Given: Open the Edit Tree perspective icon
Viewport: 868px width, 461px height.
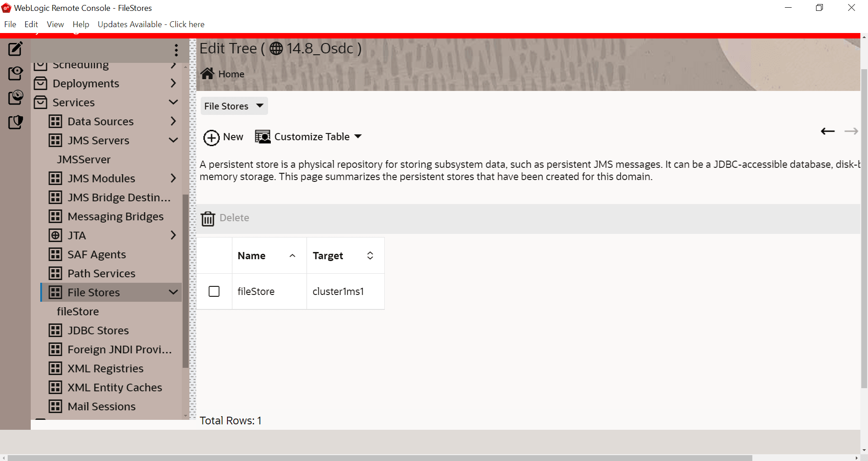Looking at the screenshot, I should [15, 48].
